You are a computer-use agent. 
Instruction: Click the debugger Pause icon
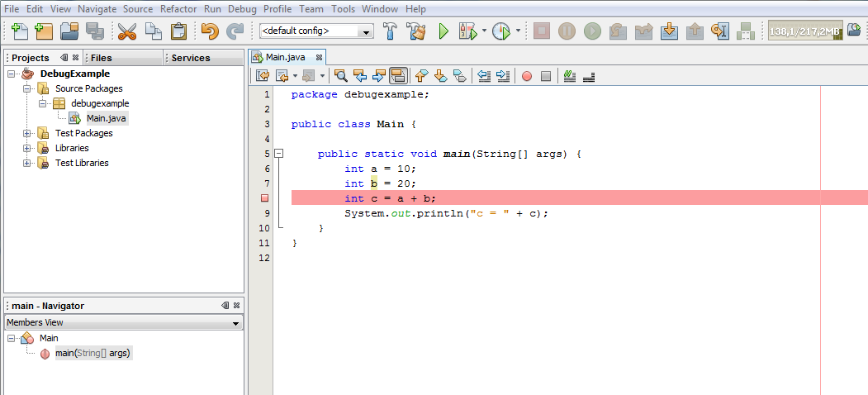coord(567,31)
